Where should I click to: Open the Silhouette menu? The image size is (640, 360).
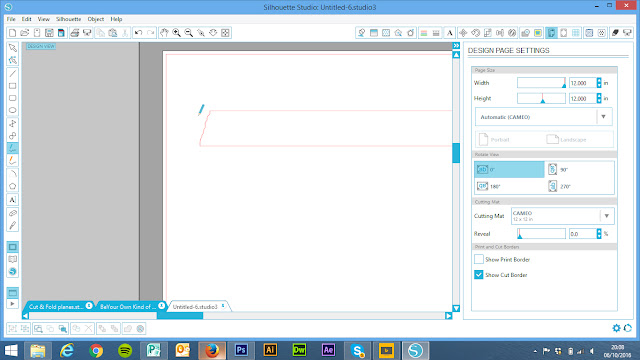click(x=69, y=19)
